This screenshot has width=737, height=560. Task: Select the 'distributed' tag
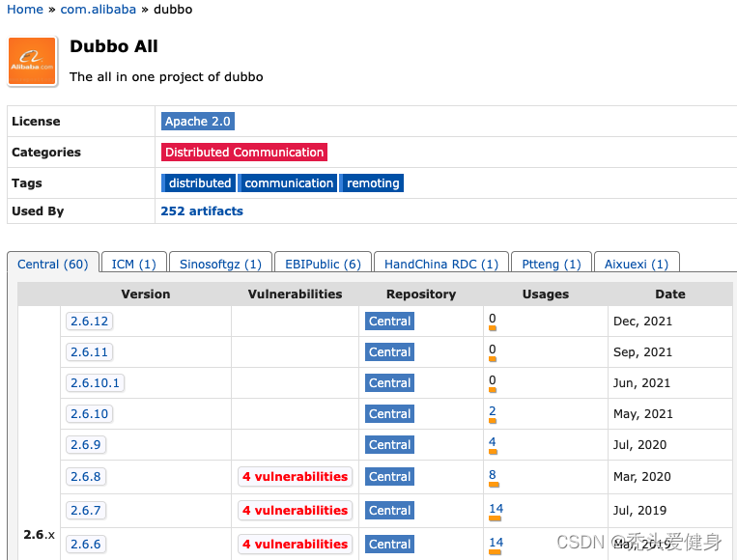click(199, 183)
